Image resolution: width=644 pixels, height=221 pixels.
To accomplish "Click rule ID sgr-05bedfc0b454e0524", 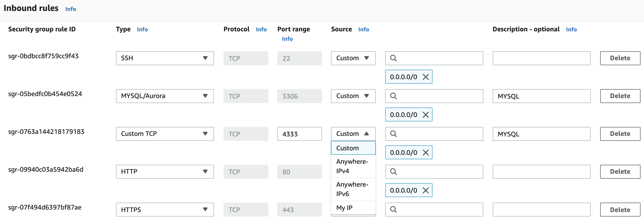I will 45,94.
